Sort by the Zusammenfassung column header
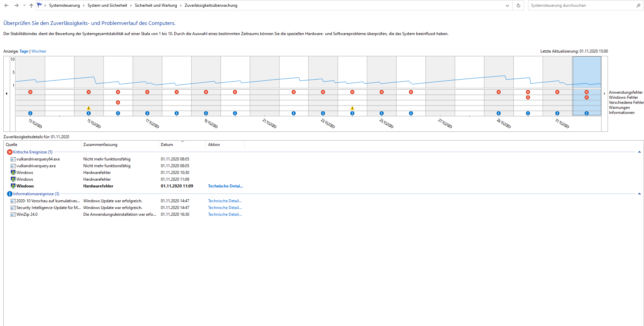 (x=120, y=145)
